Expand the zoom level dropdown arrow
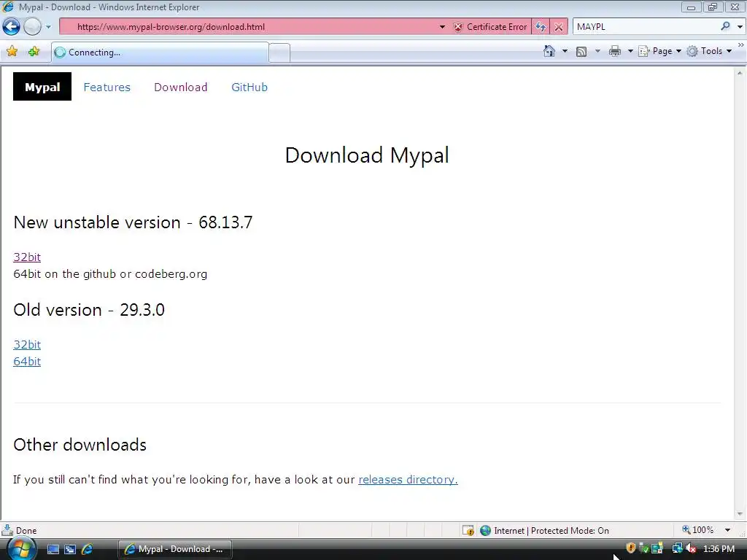The image size is (747, 560). (x=727, y=530)
